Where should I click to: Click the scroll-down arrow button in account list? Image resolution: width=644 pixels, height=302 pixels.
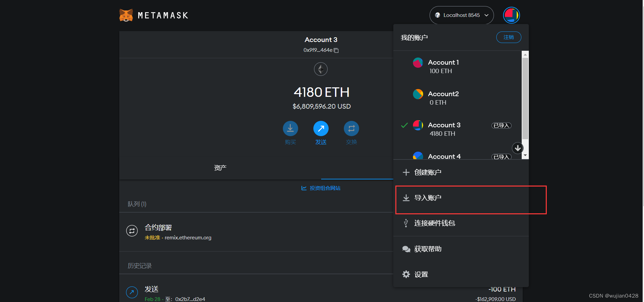[517, 148]
